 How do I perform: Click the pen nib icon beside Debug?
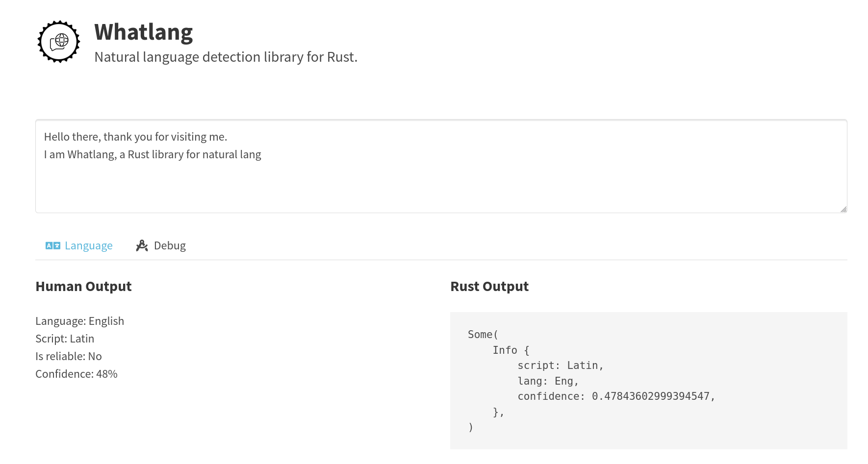[142, 245]
